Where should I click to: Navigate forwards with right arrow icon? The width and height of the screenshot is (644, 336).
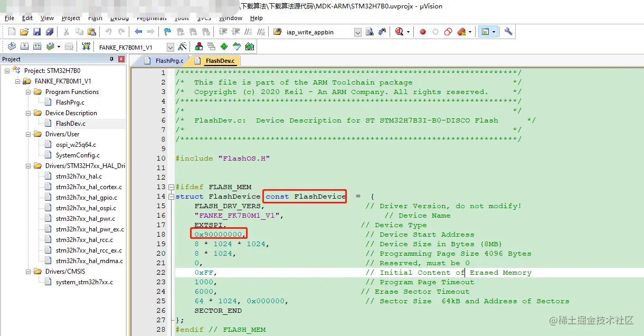(x=151, y=32)
